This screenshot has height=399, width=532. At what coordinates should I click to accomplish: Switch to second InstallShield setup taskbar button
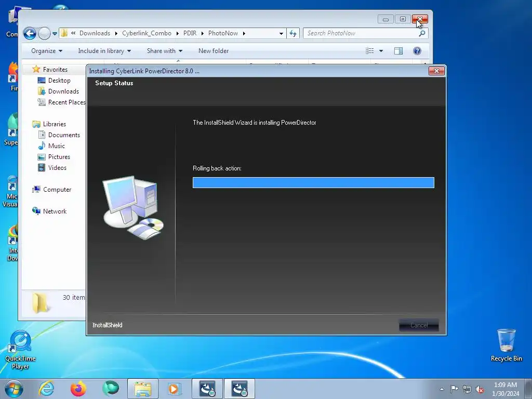point(239,389)
